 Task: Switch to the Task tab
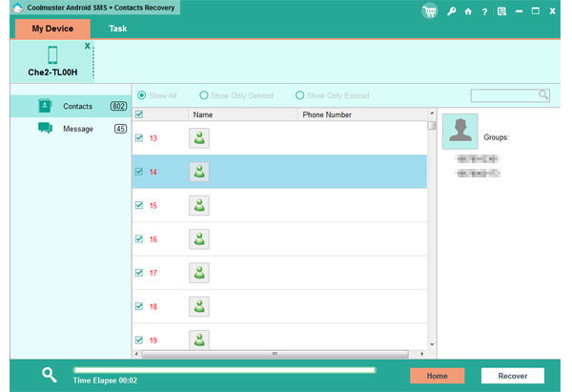(117, 29)
